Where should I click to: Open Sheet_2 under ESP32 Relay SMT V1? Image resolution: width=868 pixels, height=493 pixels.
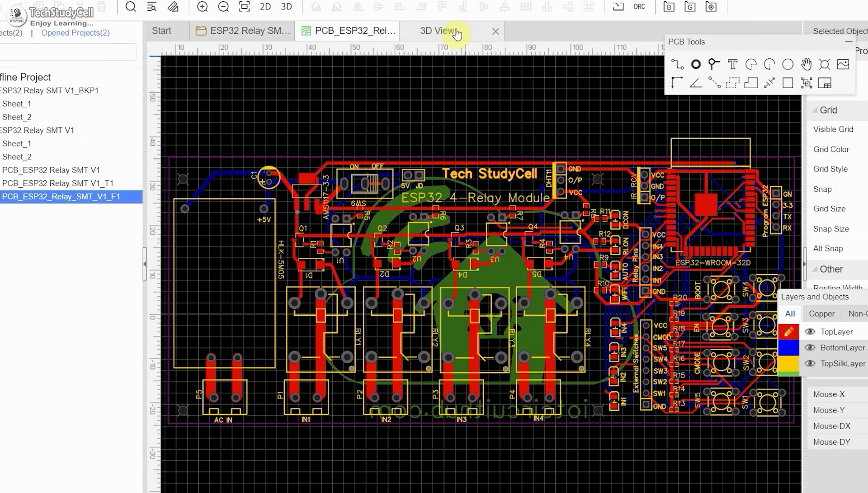pos(17,157)
